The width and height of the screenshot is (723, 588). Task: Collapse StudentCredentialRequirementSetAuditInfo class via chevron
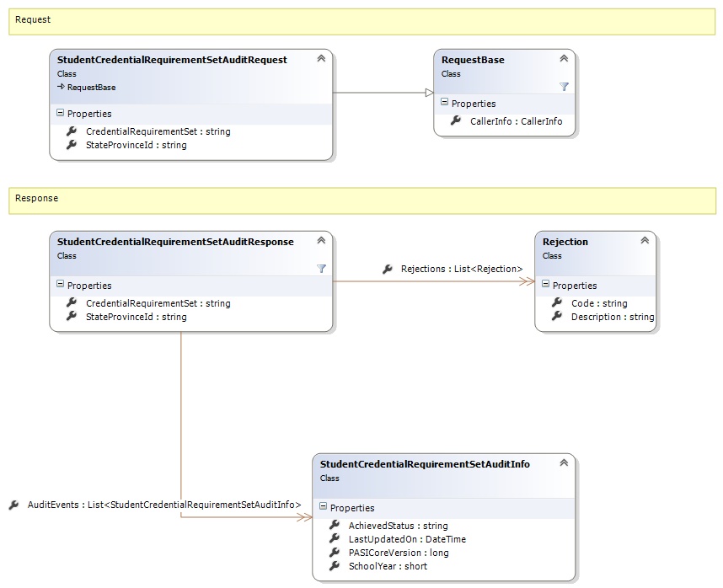point(564,463)
